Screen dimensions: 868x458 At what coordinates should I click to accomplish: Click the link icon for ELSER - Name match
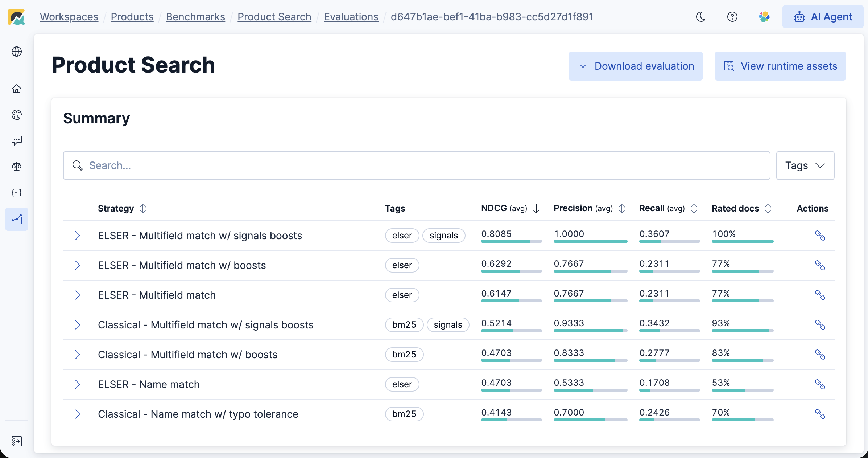[820, 384]
